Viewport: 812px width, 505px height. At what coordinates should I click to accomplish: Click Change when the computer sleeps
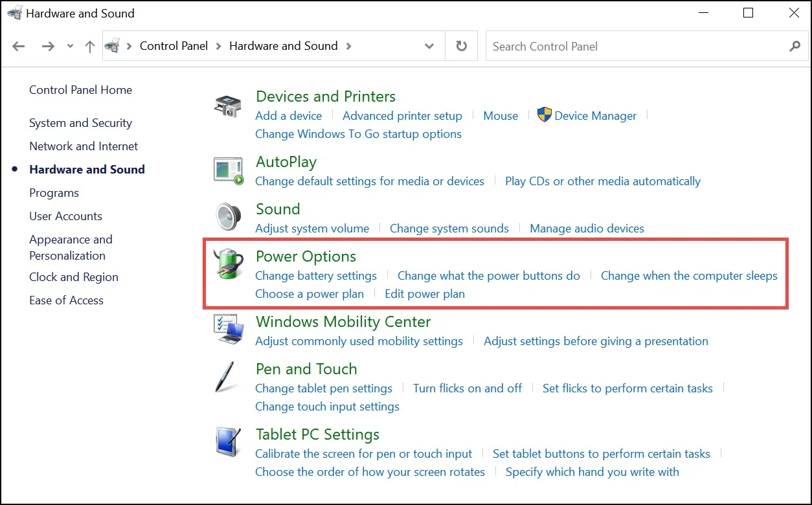689,276
